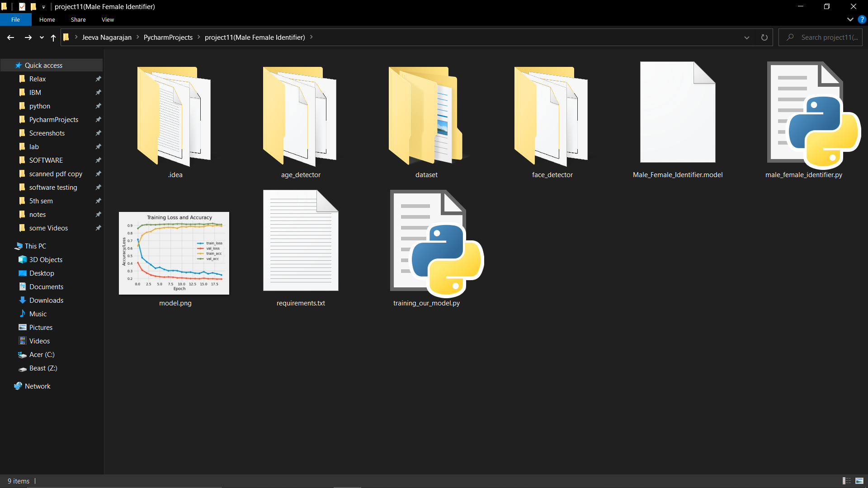This screenshot has height=488, width=868.
Task: Switch to large icons view in status bar
Action: pyautogui.click(x=859, y=481)
